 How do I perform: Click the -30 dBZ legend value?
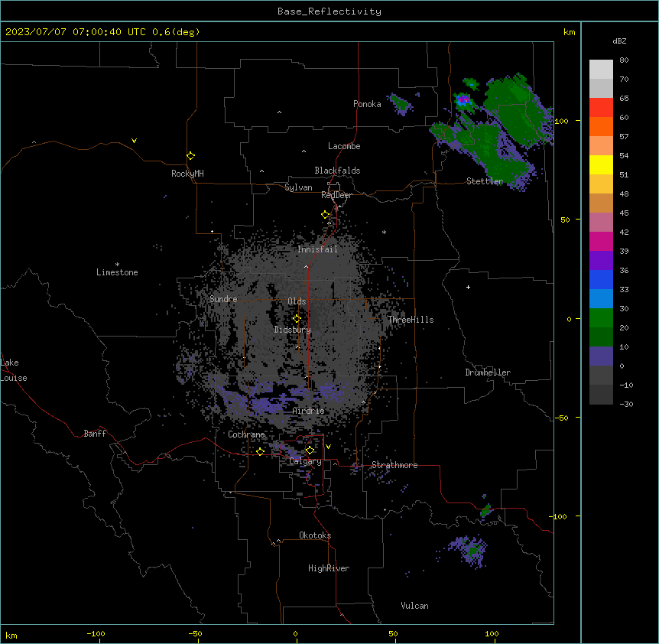pos(626,404)
